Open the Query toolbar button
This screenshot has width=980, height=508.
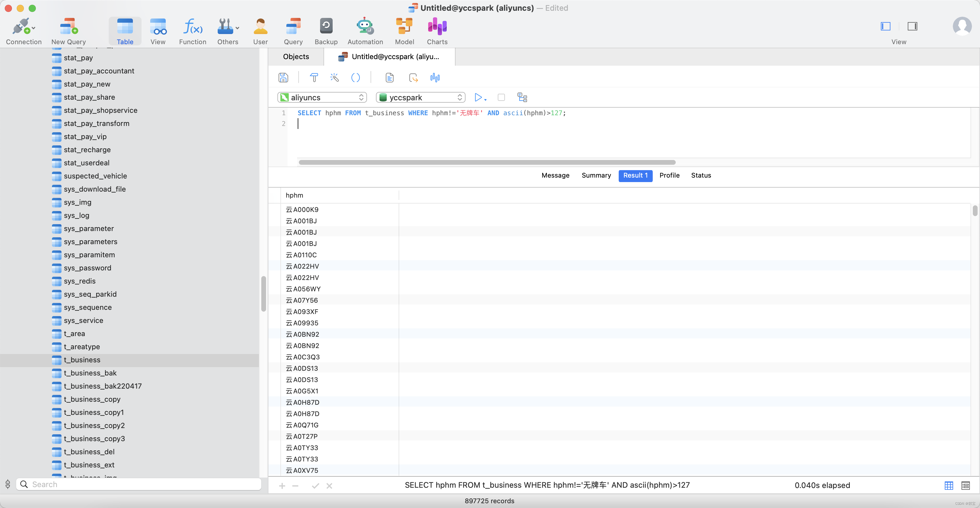point(293,31)
